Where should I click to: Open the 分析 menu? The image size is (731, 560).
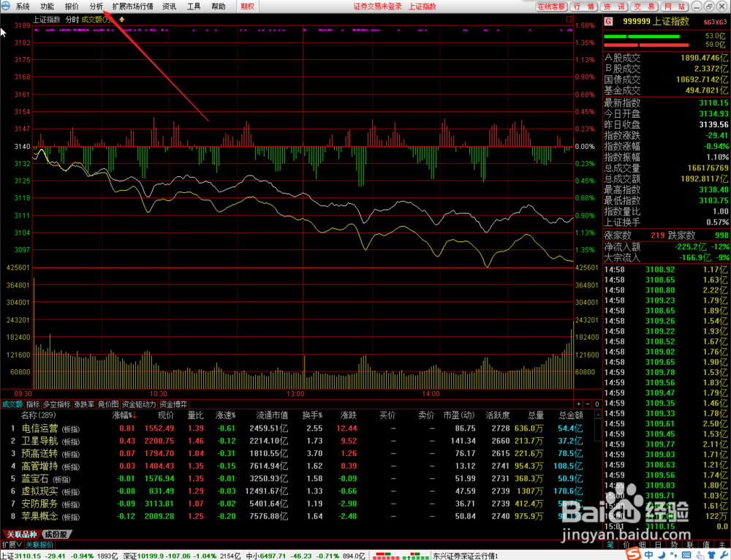point(96,7)
